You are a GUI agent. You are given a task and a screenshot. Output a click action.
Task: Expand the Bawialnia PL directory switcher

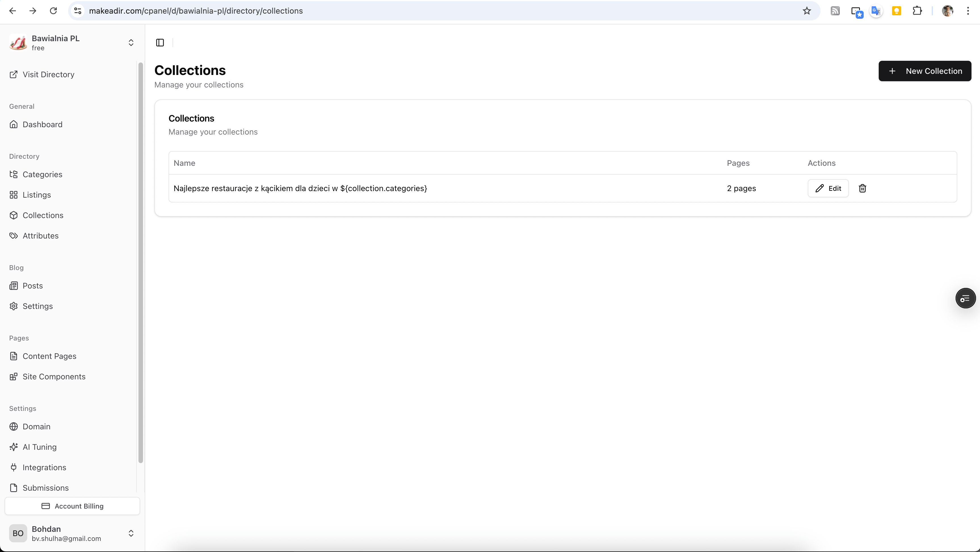coord(131,43)
